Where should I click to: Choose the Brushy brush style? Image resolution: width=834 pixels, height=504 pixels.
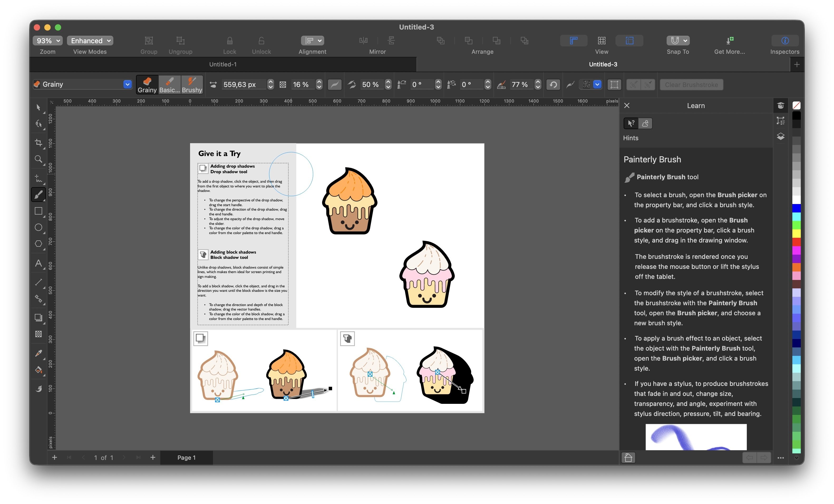point(192,84)
